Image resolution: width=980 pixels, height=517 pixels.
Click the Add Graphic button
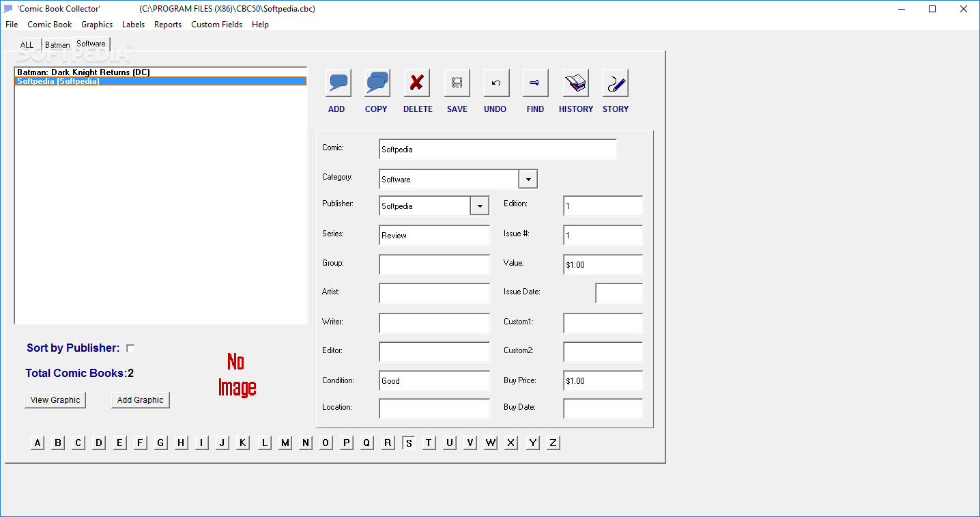(141, 400)
